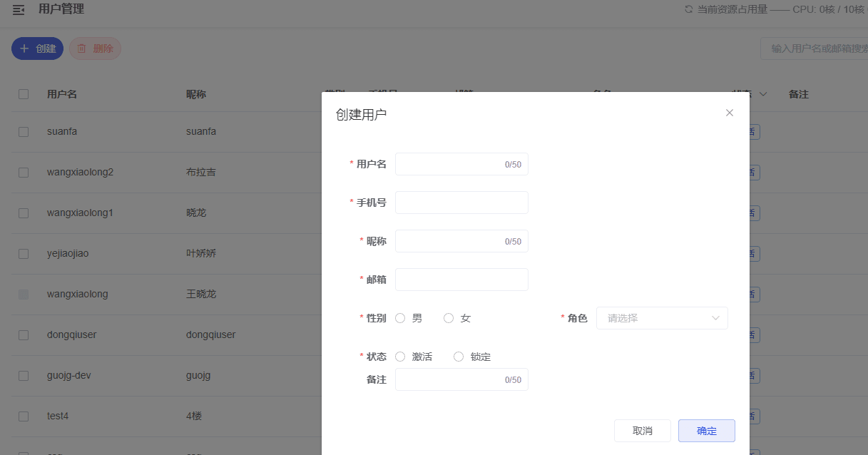Click the refresh resource usage icon

(688, 9)
